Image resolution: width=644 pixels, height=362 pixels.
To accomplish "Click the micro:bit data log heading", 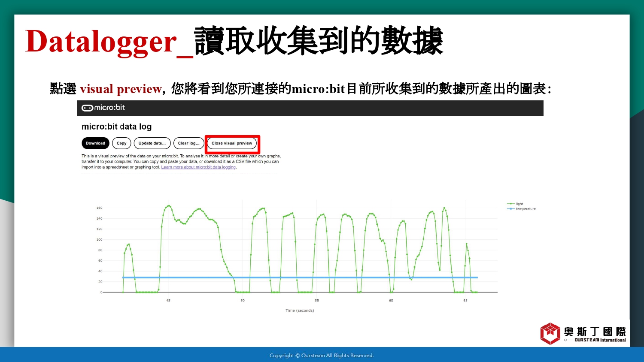I will (x=116, y=127).
